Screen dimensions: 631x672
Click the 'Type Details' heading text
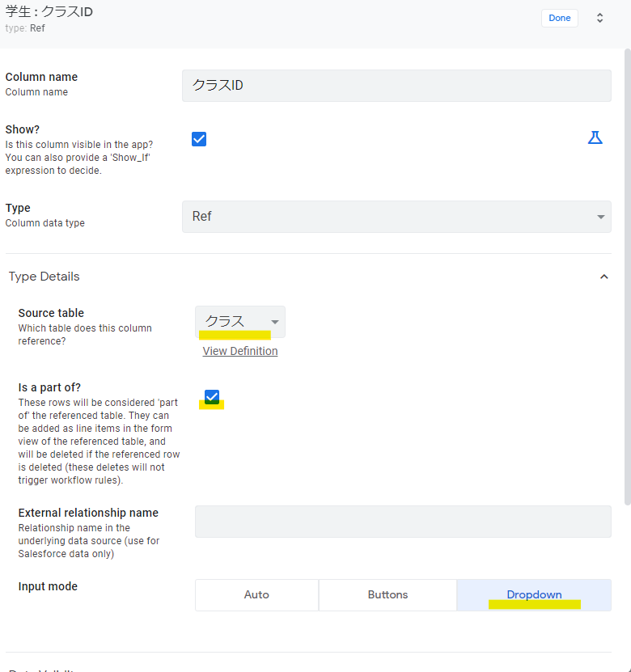44,277
